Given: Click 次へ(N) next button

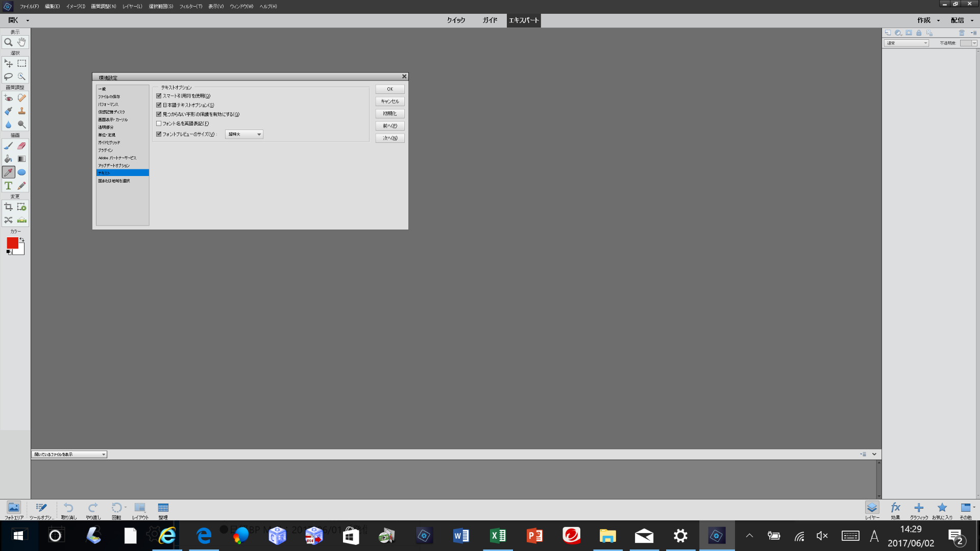Looking at the screenshot, I should (x=390, y=138).
